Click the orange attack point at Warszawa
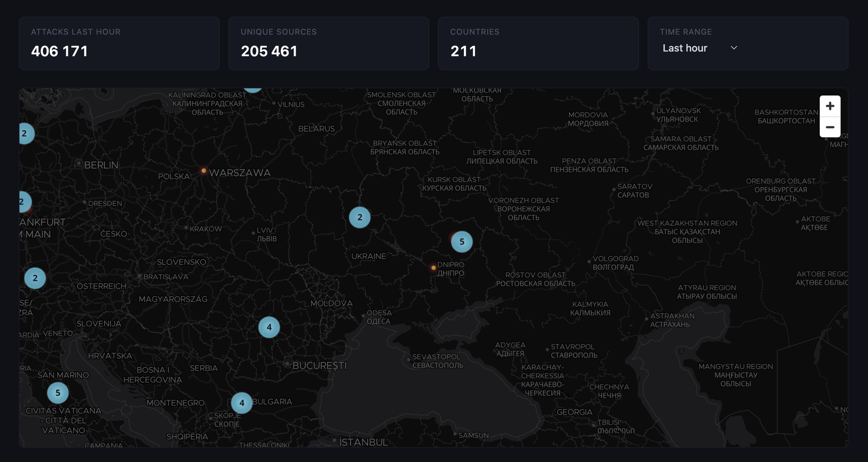Screen dimensions: 868x462 [x=203, y=170]
